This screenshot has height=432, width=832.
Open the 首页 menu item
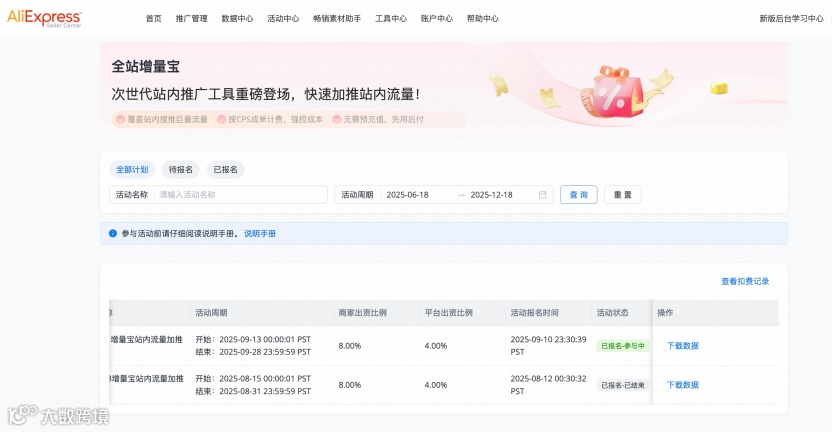coord(154,19)
